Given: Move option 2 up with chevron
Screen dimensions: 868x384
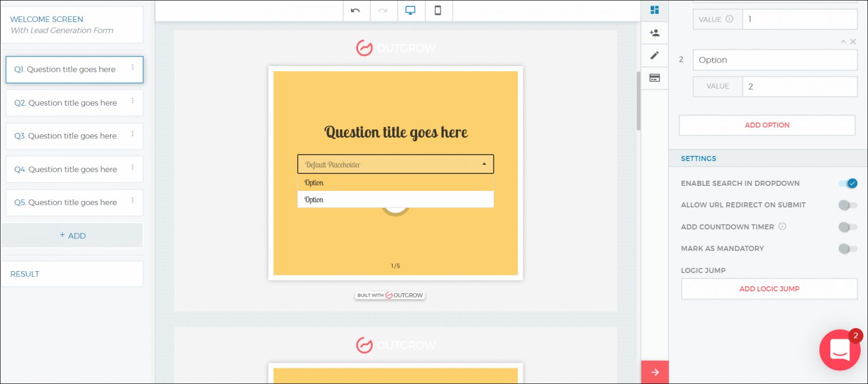Looking at the screenshot, I should tap(843, 42).
